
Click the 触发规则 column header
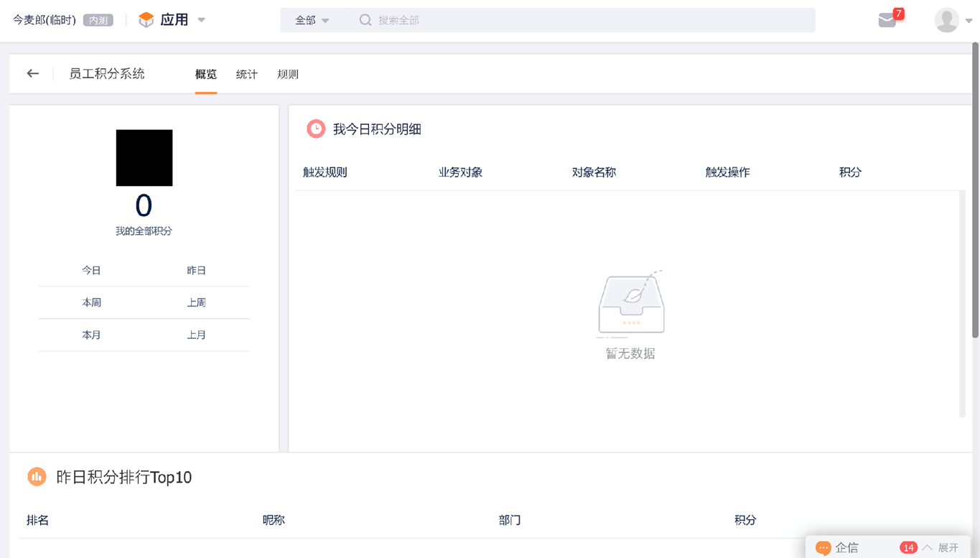pos(325,172)
